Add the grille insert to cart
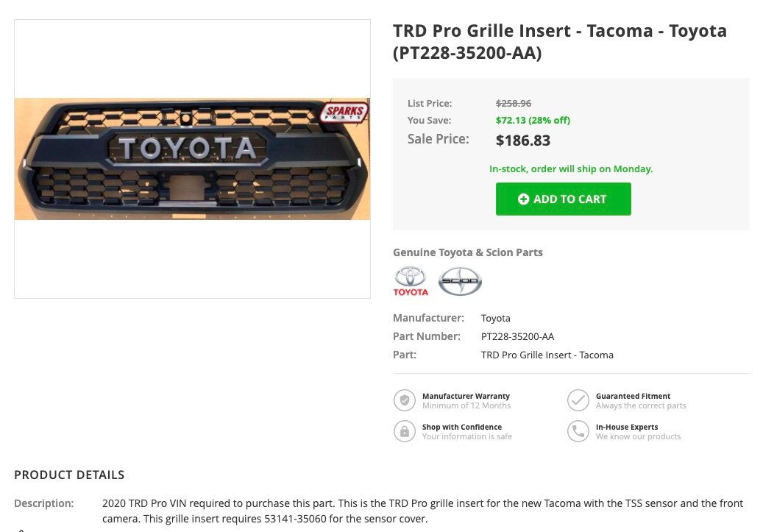 point(563,199)
